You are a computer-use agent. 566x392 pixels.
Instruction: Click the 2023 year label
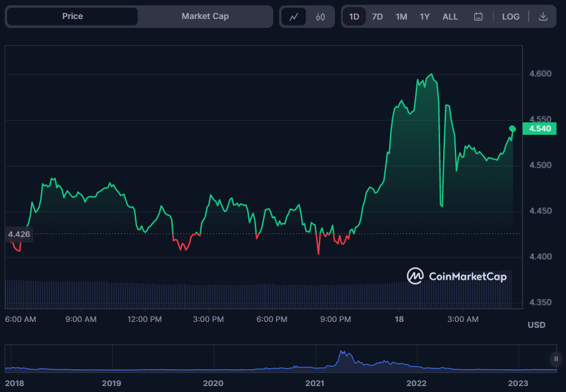pos(519,383)
